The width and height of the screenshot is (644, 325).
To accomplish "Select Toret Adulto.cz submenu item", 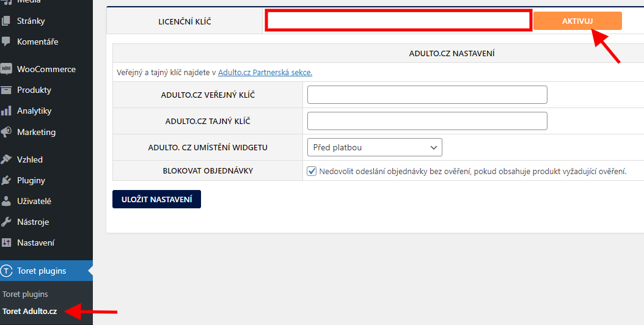I will (x=29, y=312).
